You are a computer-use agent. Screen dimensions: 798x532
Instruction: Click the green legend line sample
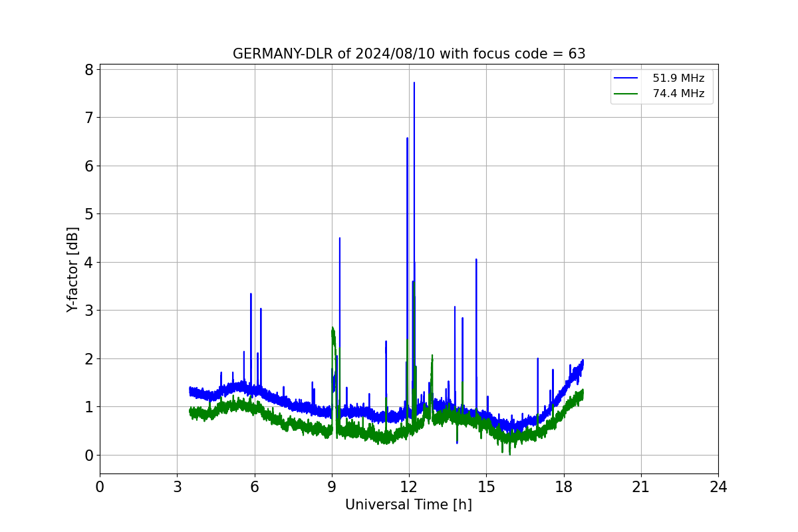click(x=626, y=94)
